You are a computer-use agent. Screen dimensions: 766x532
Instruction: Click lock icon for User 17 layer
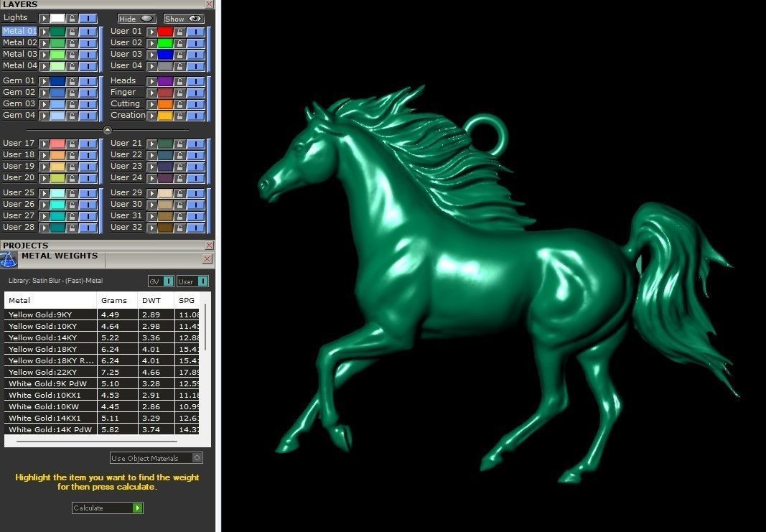[x=73, y=144]
